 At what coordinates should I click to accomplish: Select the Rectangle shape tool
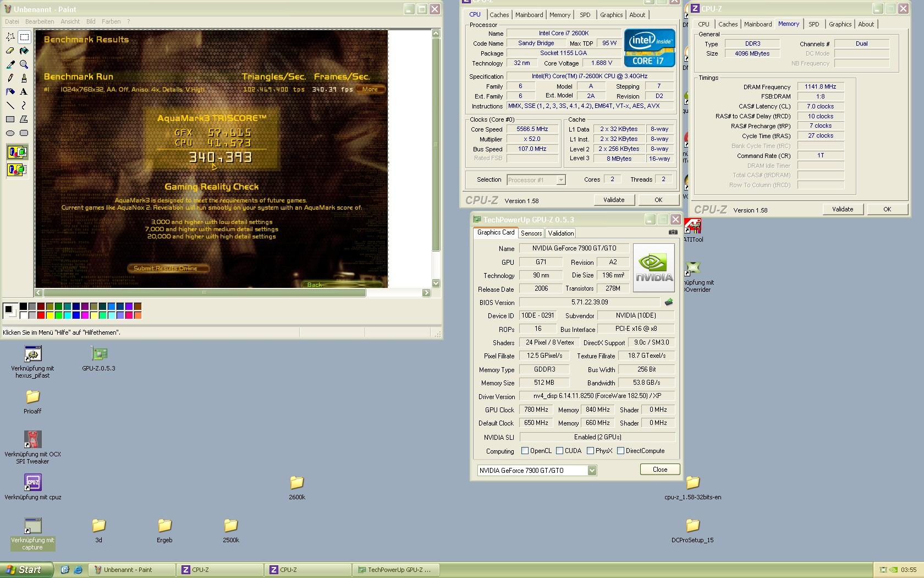(x=10, y=119)
